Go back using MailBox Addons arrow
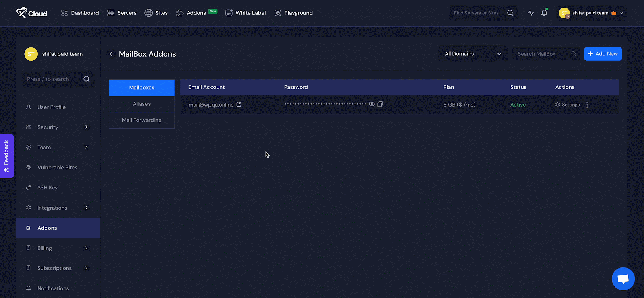644x298 pixels. pyautogui.click(x=111, y=54)
